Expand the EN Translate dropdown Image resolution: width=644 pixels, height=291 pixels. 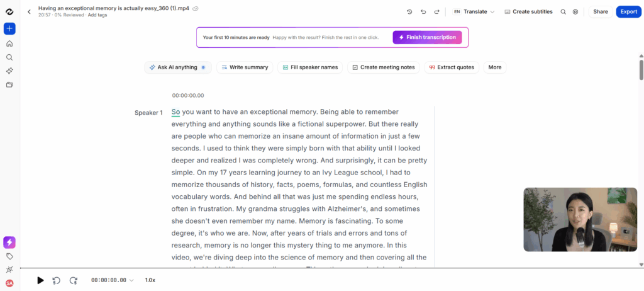click(x=474, y=11)
